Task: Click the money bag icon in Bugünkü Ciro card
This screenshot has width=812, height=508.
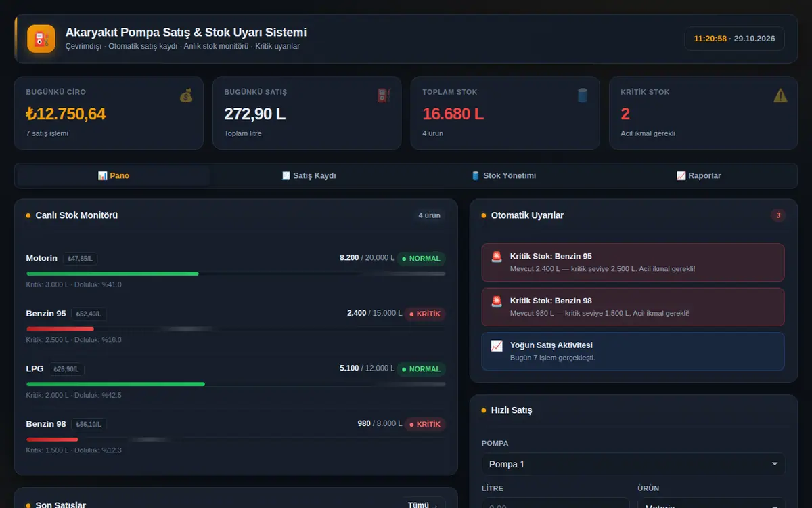Action: [186, 96]
